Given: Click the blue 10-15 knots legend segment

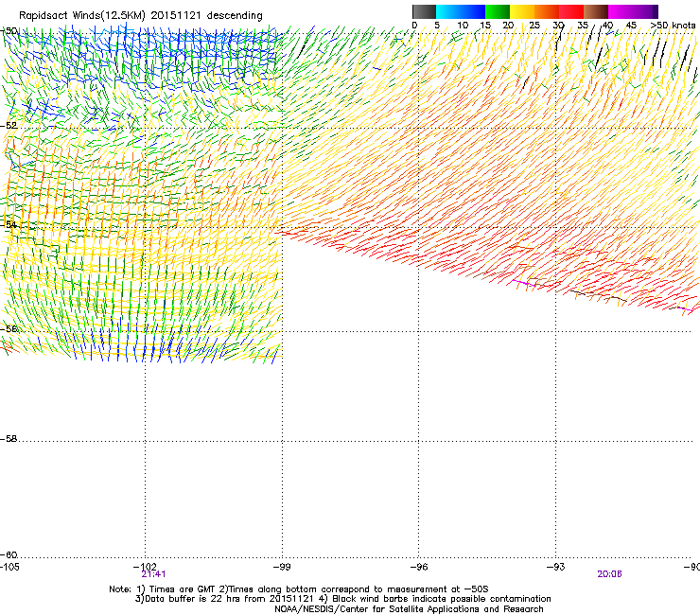Looking at the screenshot, I should point(473,11).
